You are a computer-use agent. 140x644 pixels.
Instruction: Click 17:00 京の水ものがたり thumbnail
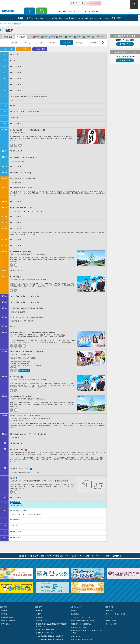pyautogui.click(x=91, y=258)
